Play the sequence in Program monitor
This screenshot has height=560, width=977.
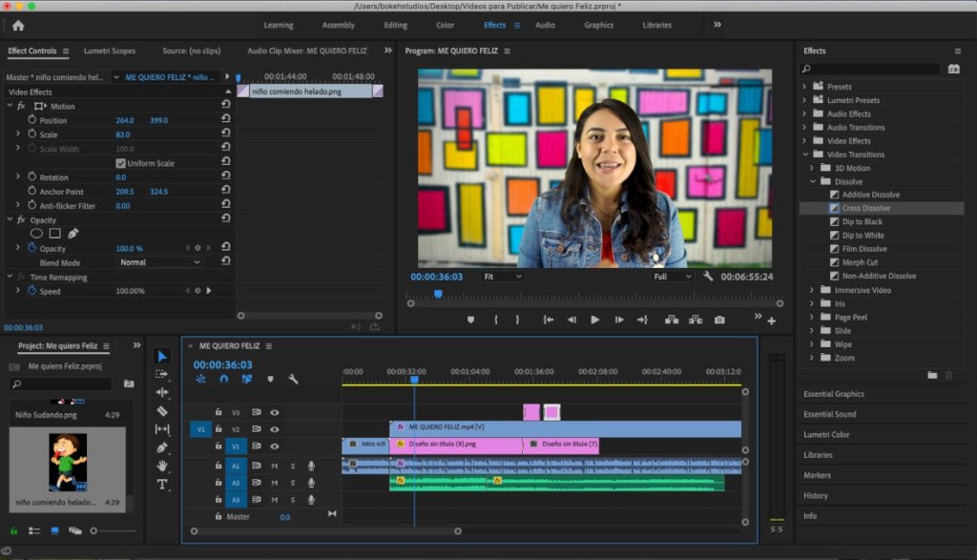595,320
